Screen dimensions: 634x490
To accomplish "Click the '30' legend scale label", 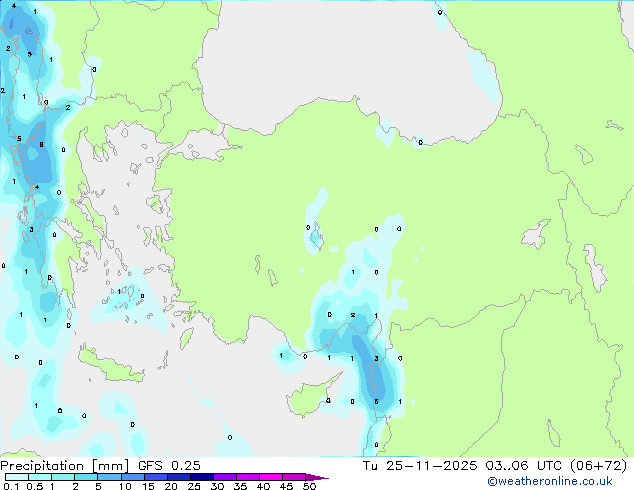I will click(217, 486).
